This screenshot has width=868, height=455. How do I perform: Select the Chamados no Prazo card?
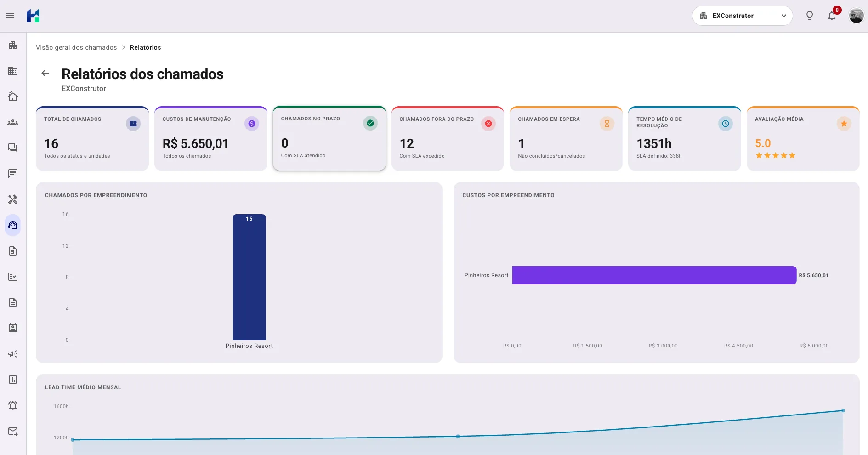(329, 138)
